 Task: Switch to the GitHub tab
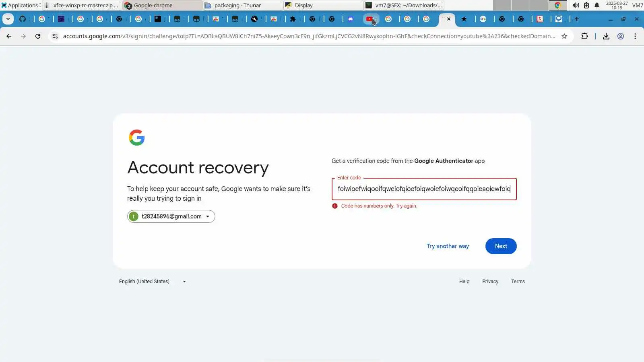pos(23,19)
